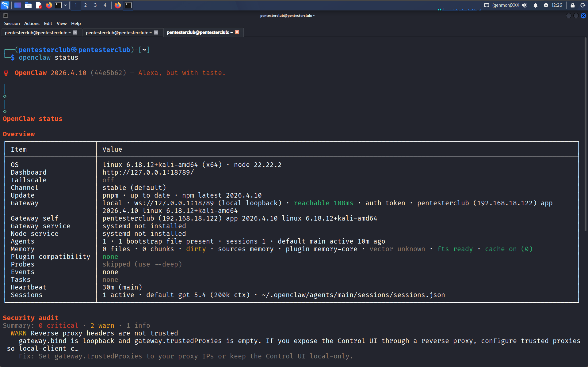Image resolution: width=588 pixels, height=367 pixels.
Task: Click the 'openclaw status' command text
Action: click(x=48, y=58)
